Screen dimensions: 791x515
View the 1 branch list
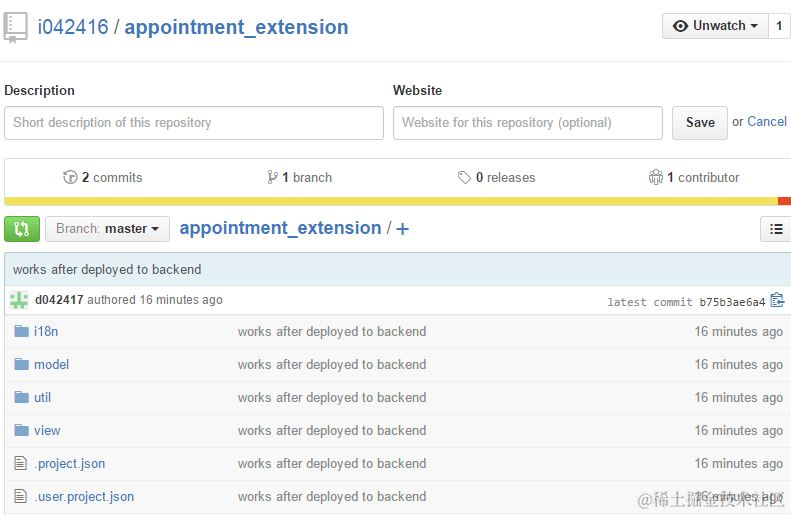tap(299, 178)
